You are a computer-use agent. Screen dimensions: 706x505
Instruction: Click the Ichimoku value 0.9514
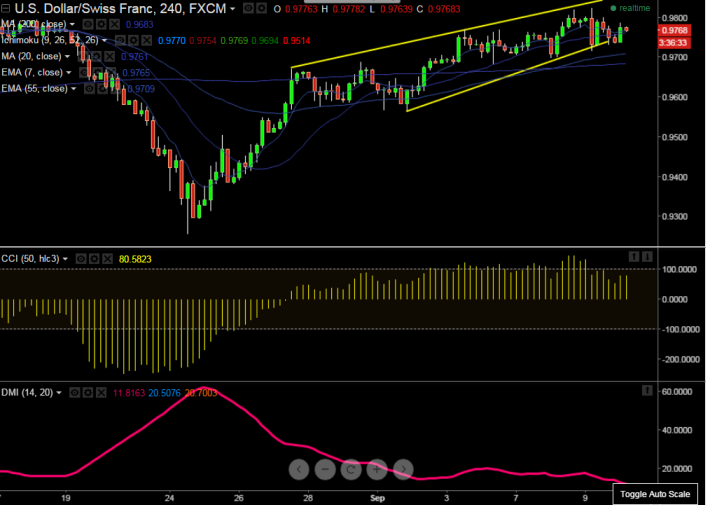pos(297,41)
